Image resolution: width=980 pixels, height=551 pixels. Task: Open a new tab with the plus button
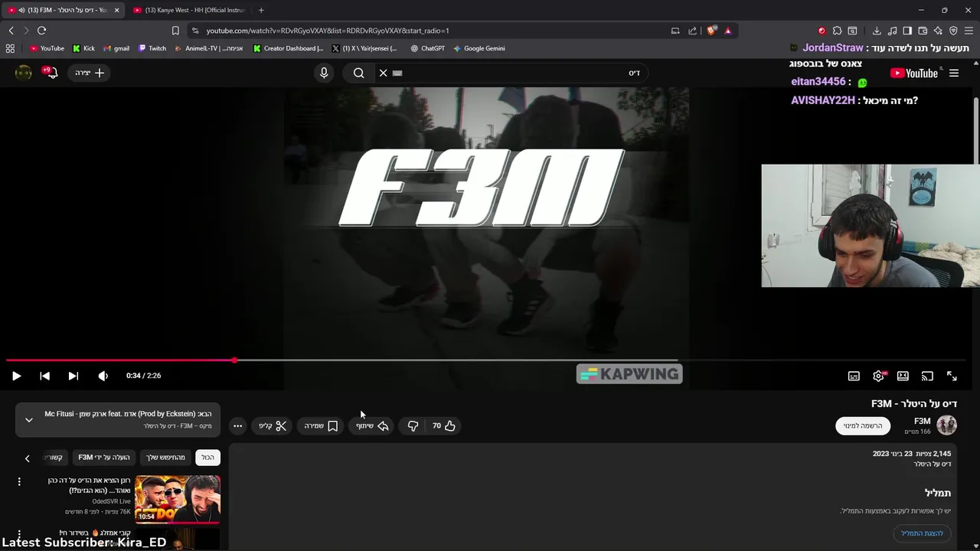click(261, 10)
